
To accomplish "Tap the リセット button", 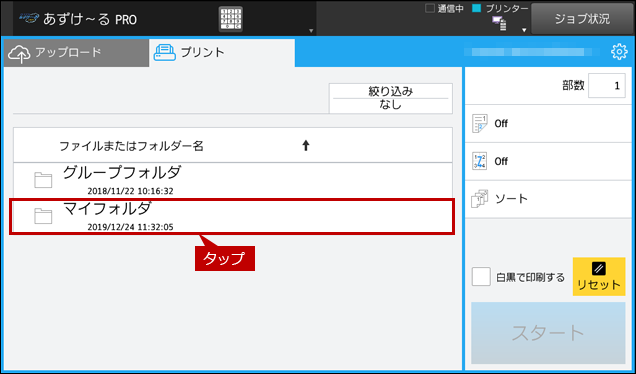I will (599, 277).
